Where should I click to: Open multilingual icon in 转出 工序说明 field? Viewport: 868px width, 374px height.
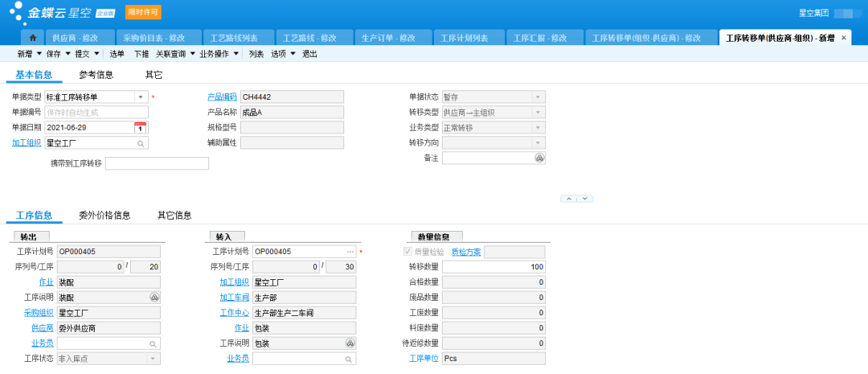click(x=154, y=297)
